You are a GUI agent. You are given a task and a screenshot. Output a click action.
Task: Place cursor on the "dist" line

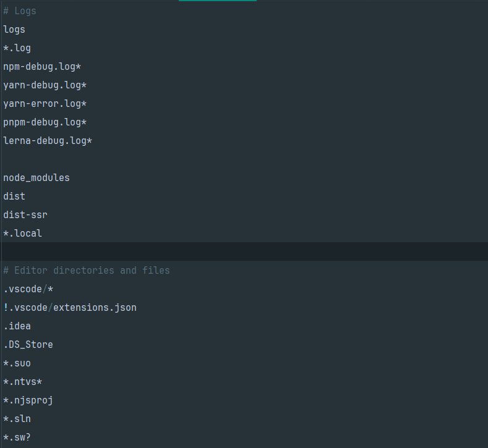14,197
